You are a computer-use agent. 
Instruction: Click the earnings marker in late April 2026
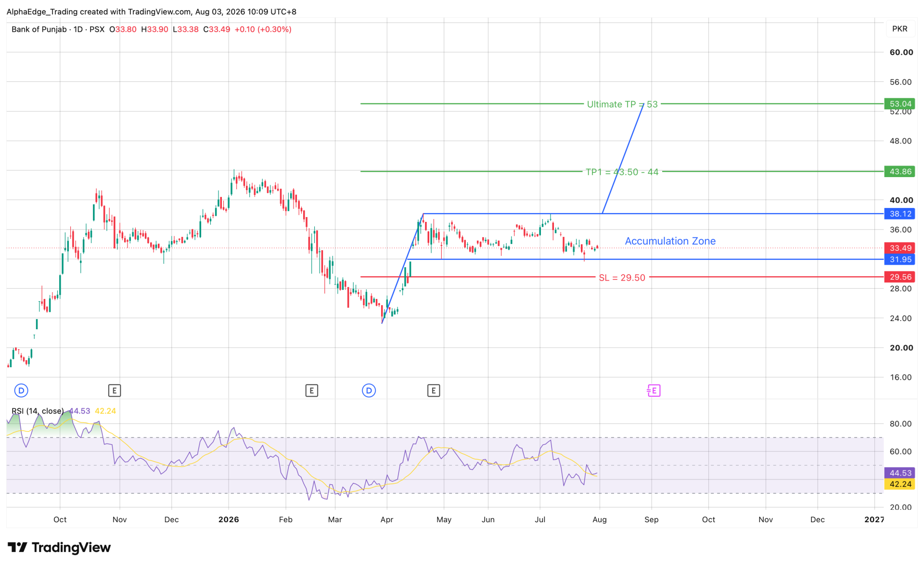[x=433, y=390]
